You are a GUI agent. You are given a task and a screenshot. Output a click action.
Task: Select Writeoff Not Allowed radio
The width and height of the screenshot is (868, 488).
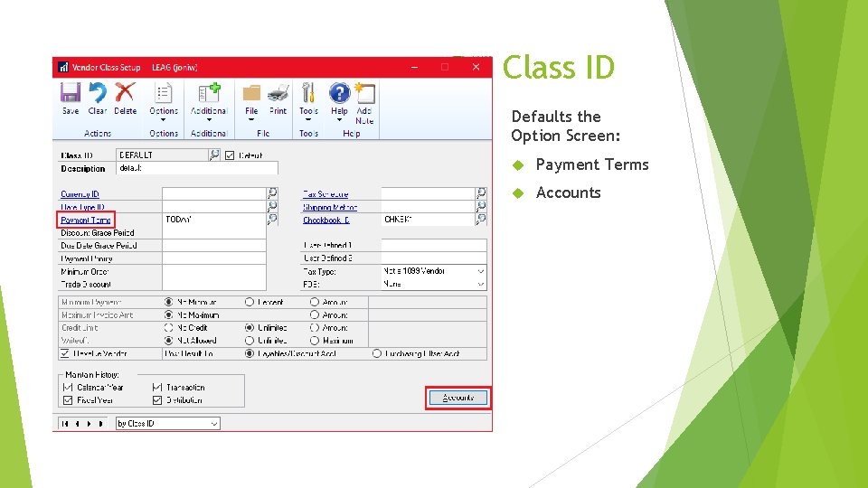[168, 341]
